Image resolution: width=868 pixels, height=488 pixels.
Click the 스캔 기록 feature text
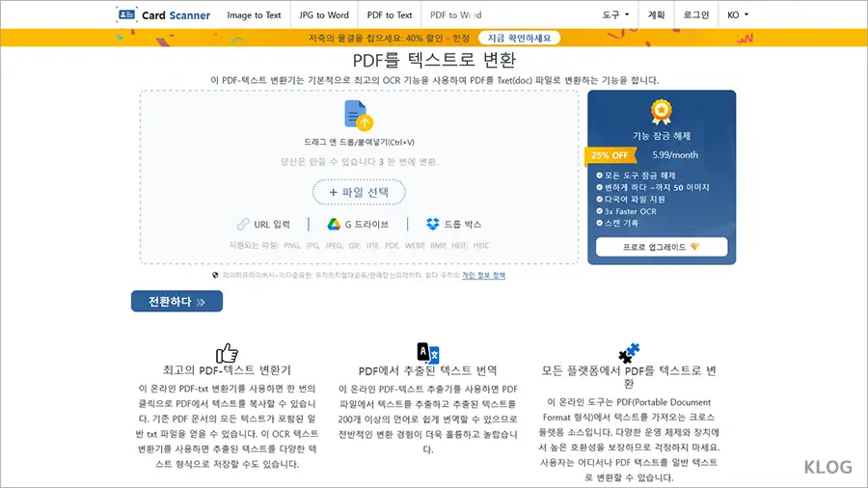tap(621, 223)
